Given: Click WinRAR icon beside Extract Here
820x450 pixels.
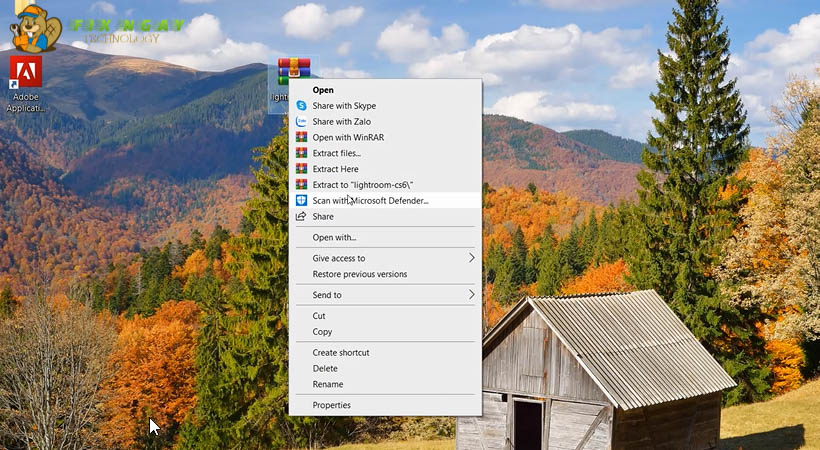Looking at the screenshot, I should (x=301, y=168).
